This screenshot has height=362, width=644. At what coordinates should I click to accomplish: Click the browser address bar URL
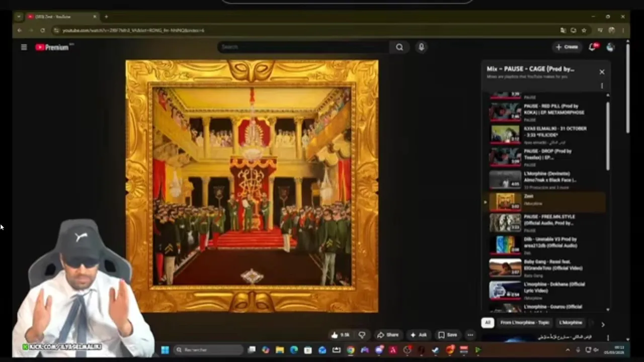pyautogui.click(x=133, y=30)
